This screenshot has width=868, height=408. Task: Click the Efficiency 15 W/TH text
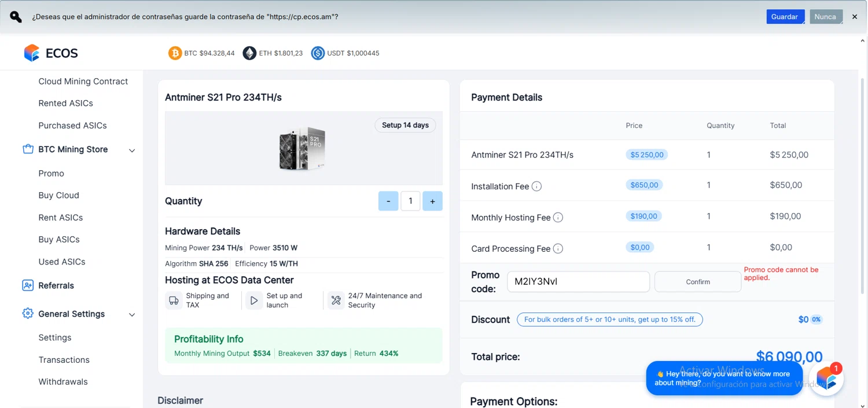[x=266, y=263]
